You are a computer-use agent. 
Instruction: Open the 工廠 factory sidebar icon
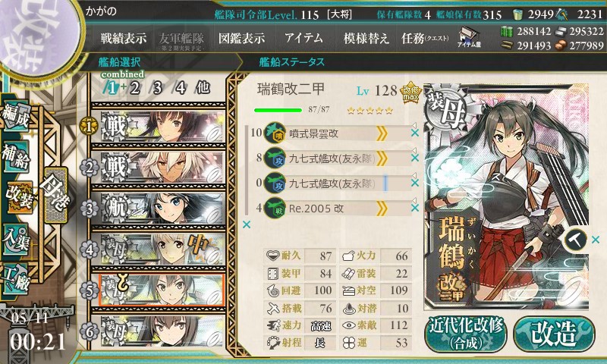(17, 279)
